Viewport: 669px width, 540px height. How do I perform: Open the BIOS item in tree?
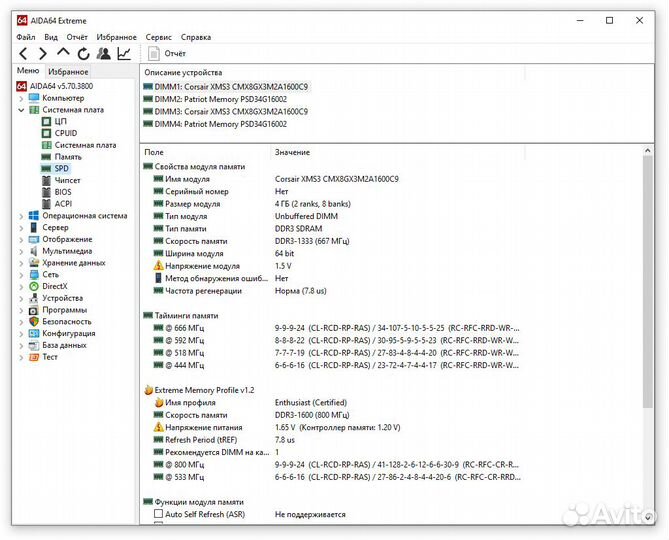(63, 192)
